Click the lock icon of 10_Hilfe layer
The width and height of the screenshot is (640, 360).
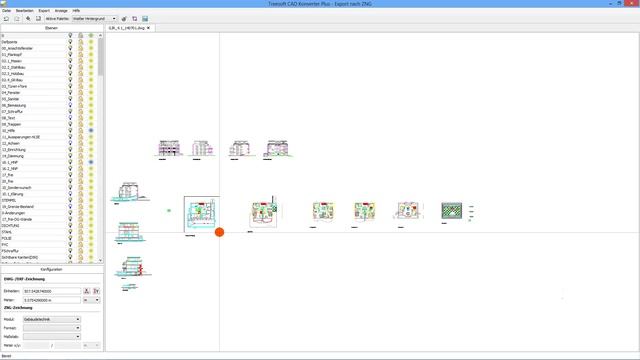pyautogui.click(x=80, y=131)
